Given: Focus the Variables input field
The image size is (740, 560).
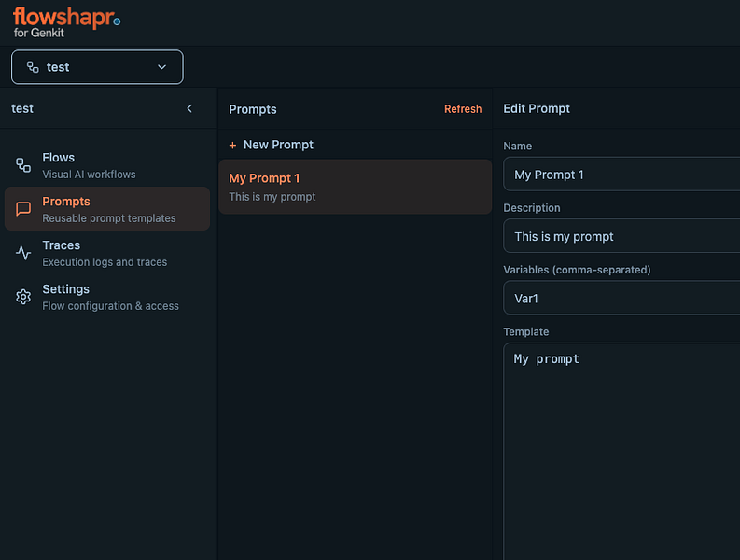Looking at the screenshot, I should [x=621, y=298].
